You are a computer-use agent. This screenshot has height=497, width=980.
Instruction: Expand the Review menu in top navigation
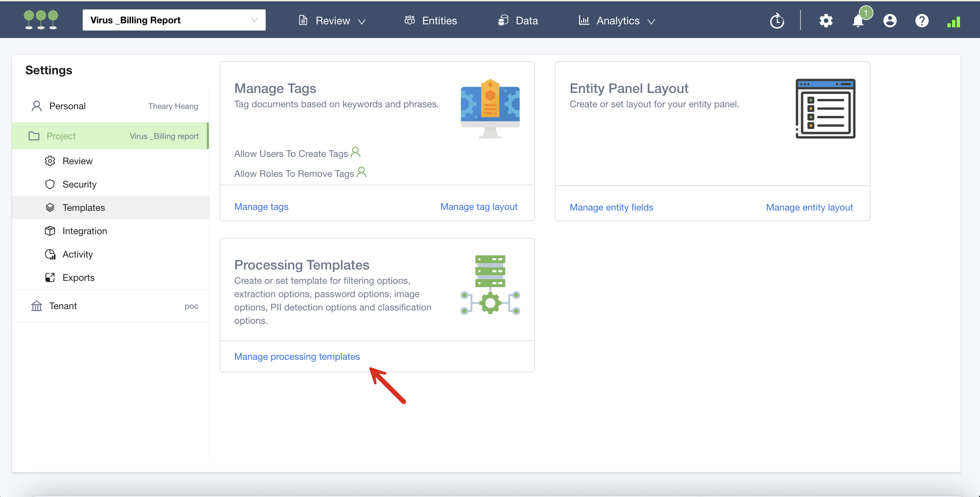[x=332, y=21]
